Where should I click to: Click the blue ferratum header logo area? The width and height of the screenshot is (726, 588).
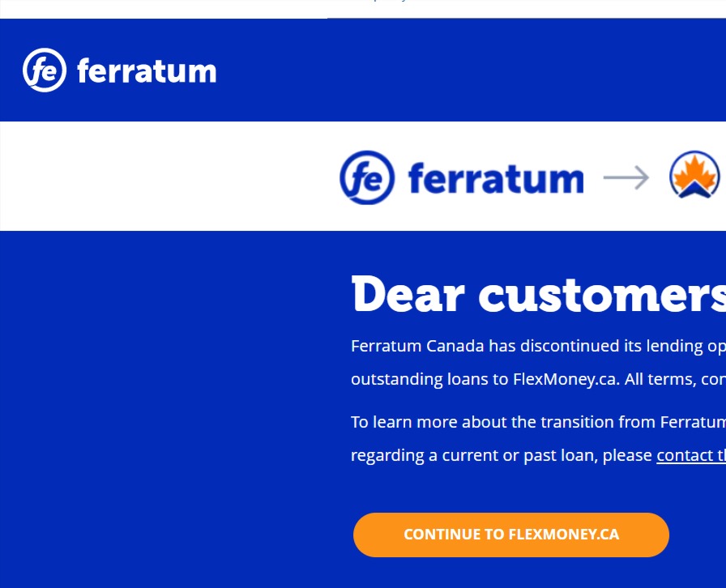[x=119, y=70]
